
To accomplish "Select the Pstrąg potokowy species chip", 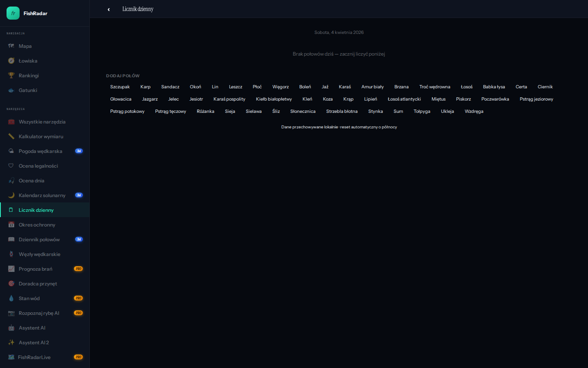I will point(127,111).
